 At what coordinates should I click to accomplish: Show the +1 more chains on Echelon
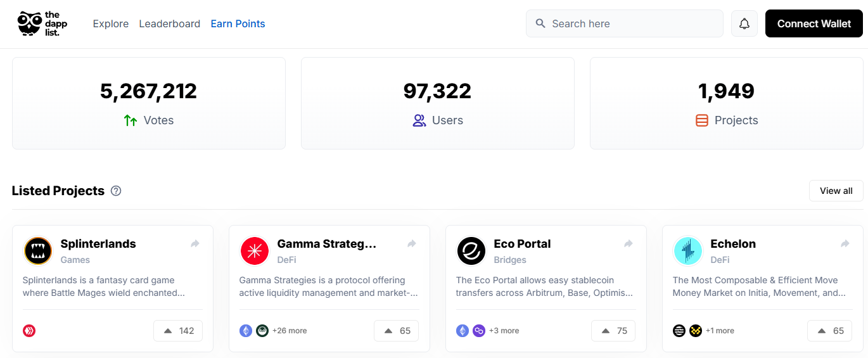[x=720, y=331]
